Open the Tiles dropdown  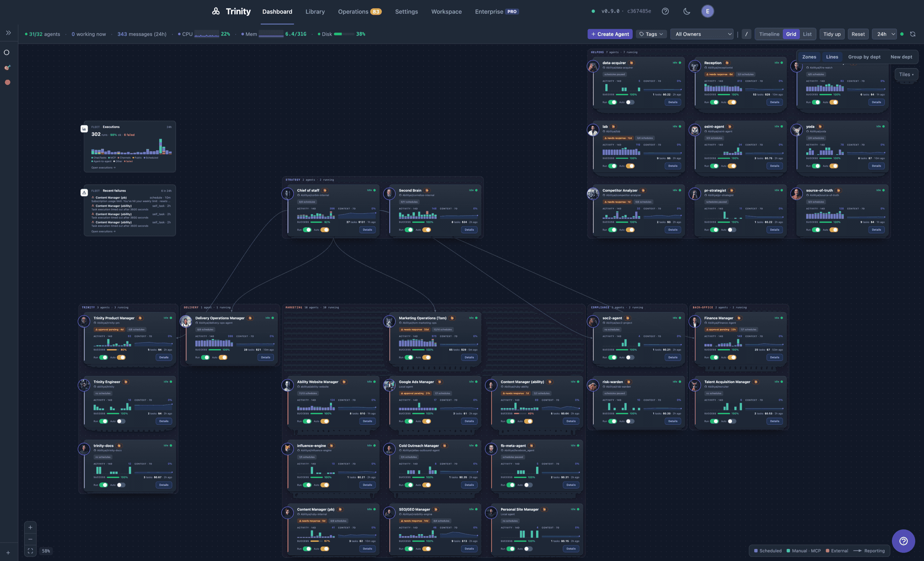coord(906,75)
